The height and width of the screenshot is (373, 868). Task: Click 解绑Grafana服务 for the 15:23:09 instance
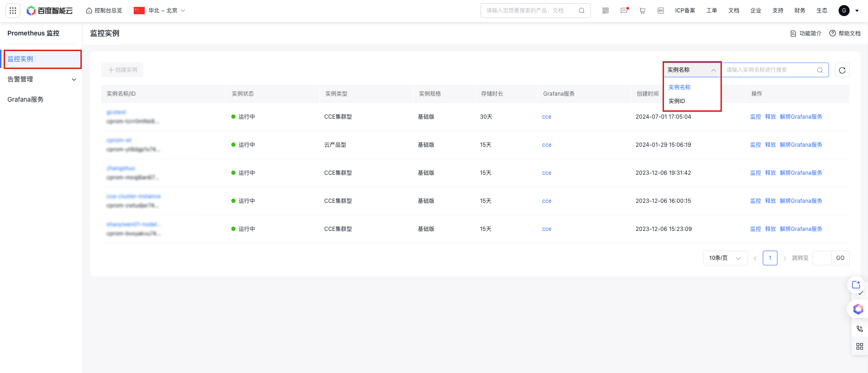[801, 229]
